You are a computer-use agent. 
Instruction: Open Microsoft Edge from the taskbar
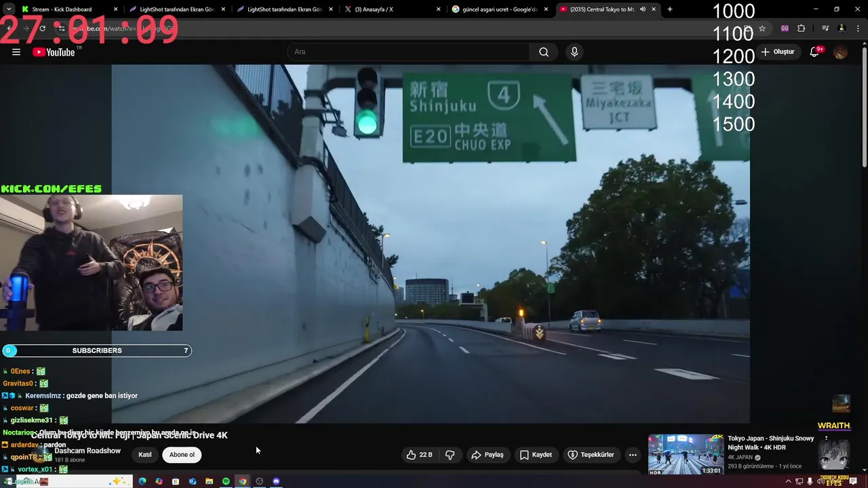click(142, 481)
